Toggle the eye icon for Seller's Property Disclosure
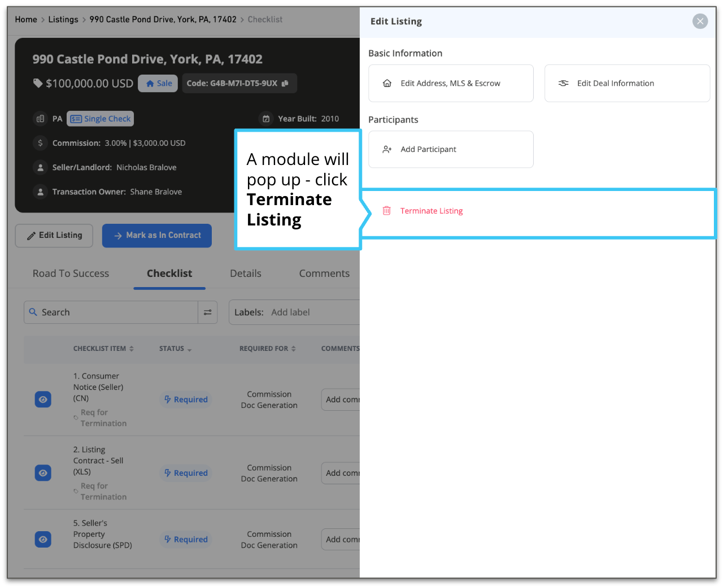The image size is (728, 586). point(43,539)
